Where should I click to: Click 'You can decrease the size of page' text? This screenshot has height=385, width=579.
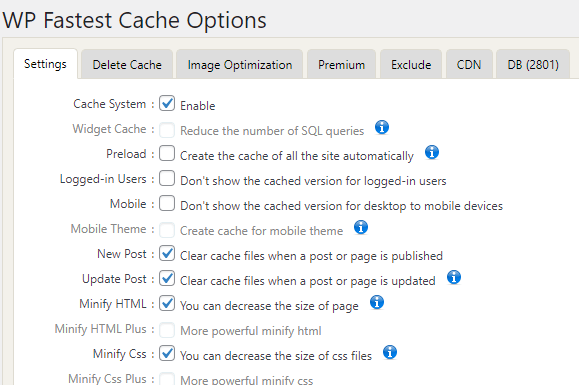tap(269, 306)
